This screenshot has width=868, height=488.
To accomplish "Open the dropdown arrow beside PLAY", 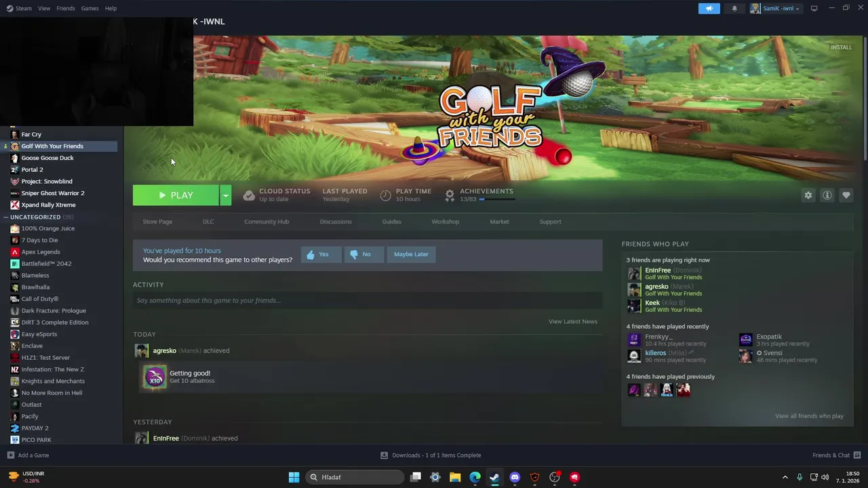I will [225, 195].
